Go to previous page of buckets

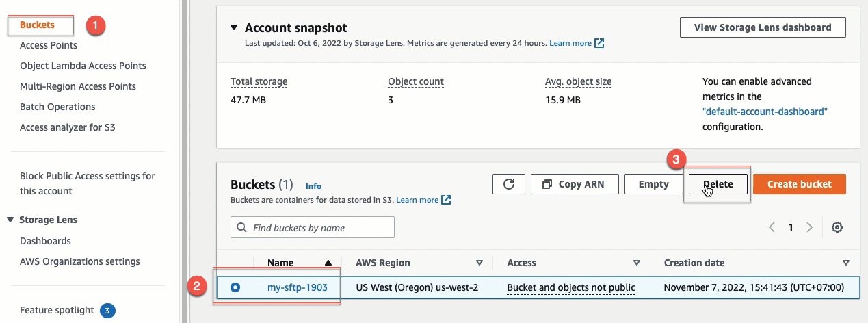(772, 228)
